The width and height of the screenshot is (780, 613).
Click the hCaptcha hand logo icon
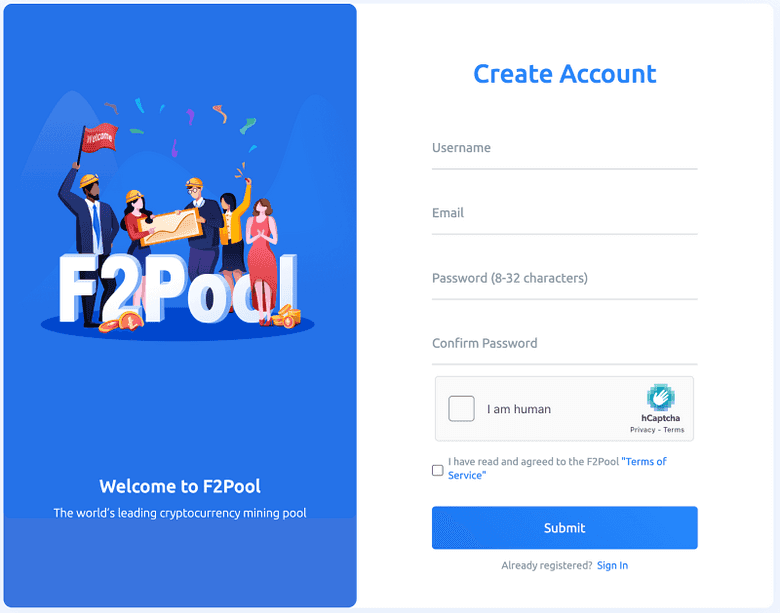661,397
